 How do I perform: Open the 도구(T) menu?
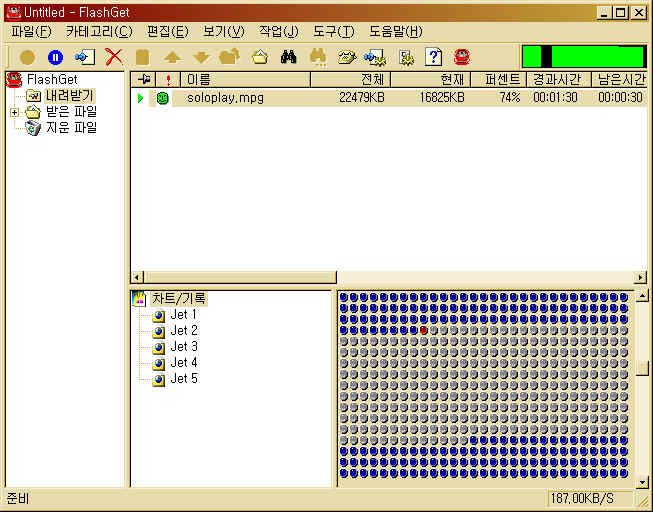(x=334, y=31)
